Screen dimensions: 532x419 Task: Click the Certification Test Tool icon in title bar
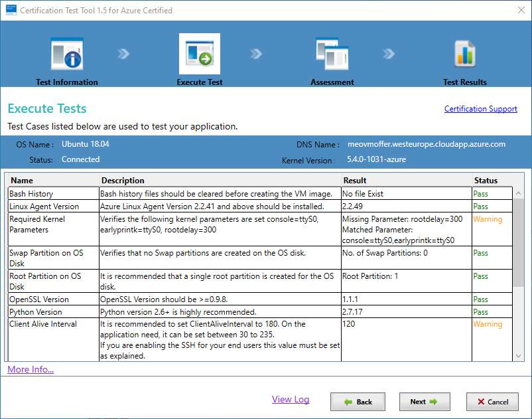click(11, 10)
